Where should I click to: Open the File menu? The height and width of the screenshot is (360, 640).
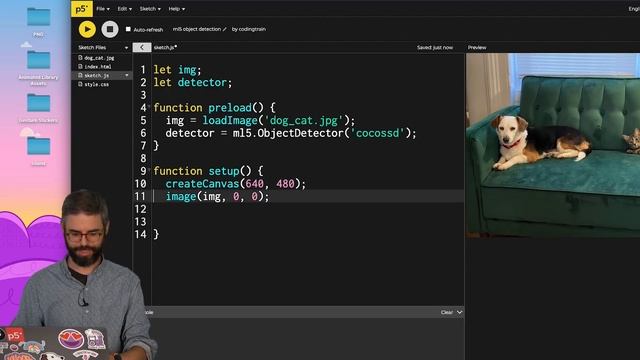[x=102, y=9]
